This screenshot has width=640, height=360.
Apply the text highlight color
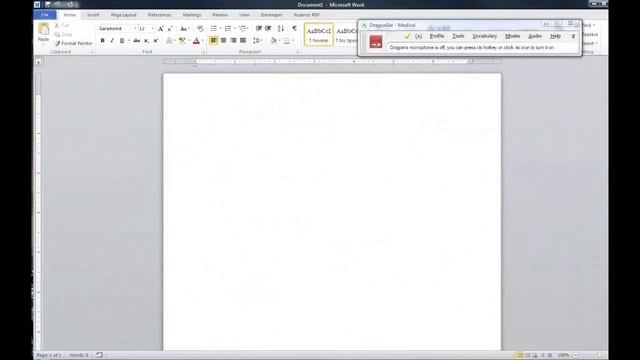tap(182, 40)
